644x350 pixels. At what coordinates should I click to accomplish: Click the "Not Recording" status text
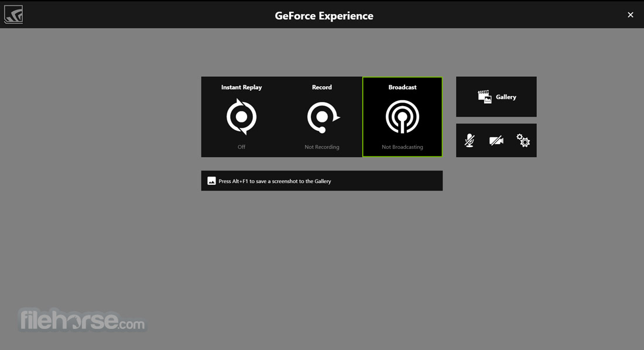tap(322, 147)
